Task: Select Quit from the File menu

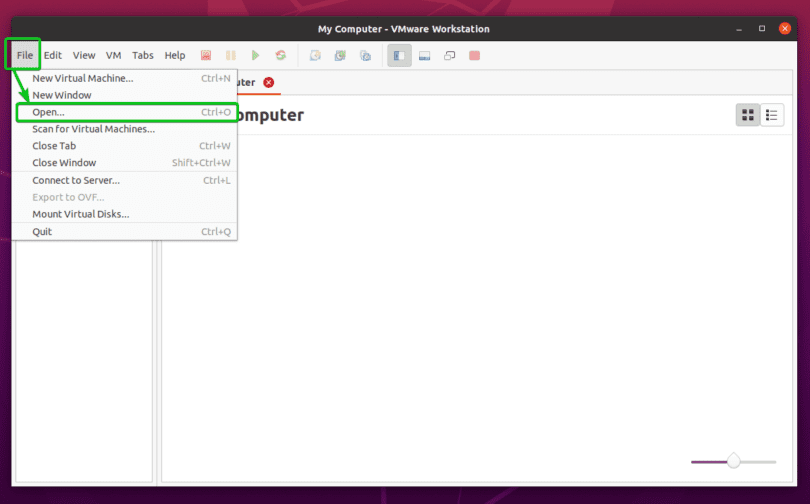Action: tap(124, 231)
